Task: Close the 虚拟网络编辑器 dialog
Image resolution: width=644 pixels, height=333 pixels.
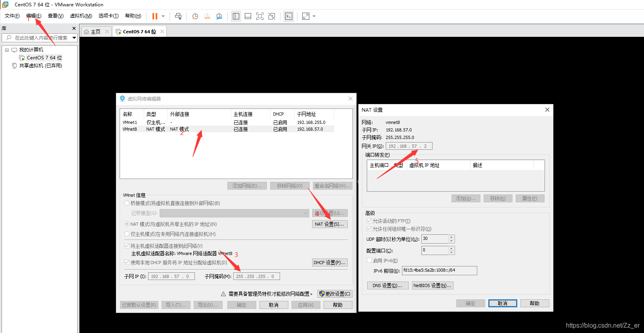Action: [x=350, y=99]
